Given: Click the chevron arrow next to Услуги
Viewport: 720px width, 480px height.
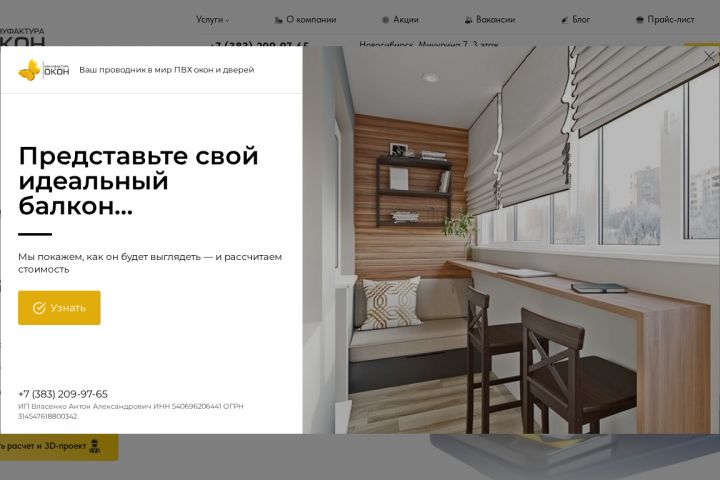Looking at the screenshot, I should coord(227,21).
